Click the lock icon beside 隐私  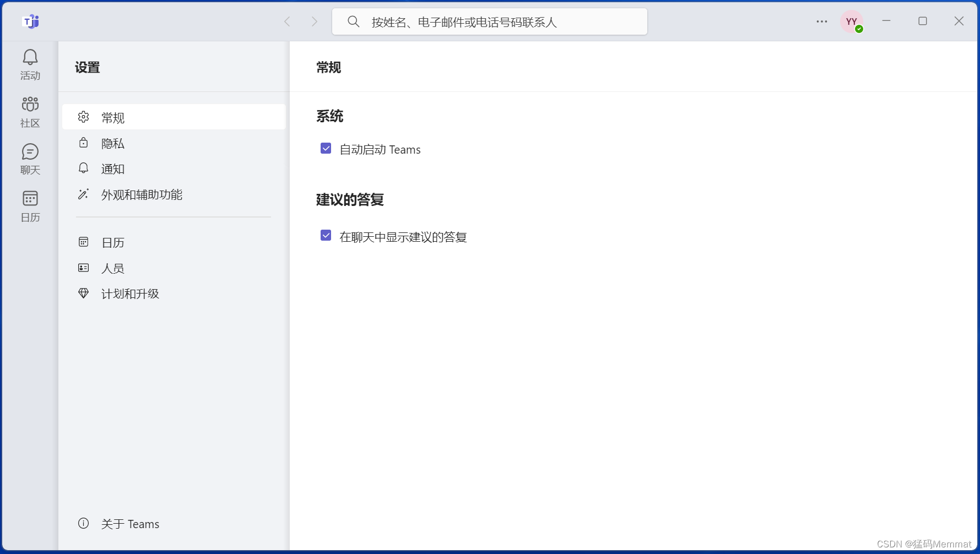[84, 143]
